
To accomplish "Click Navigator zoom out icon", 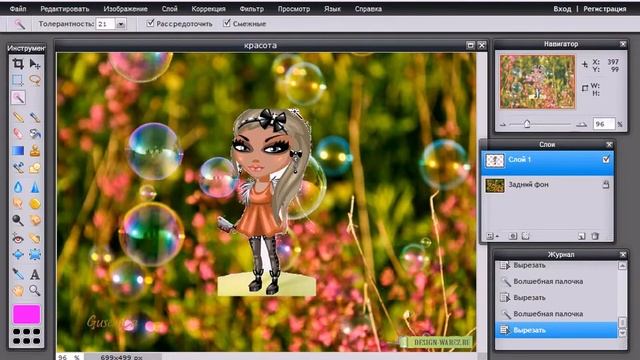I will pos(503,124).
